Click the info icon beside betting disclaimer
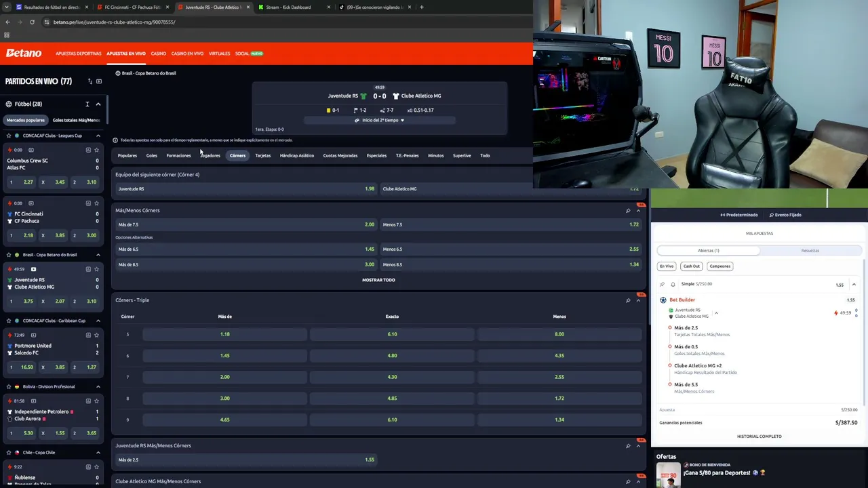Image resolution: width=868 pixels, height=488 pixels. tap(115, 140)
